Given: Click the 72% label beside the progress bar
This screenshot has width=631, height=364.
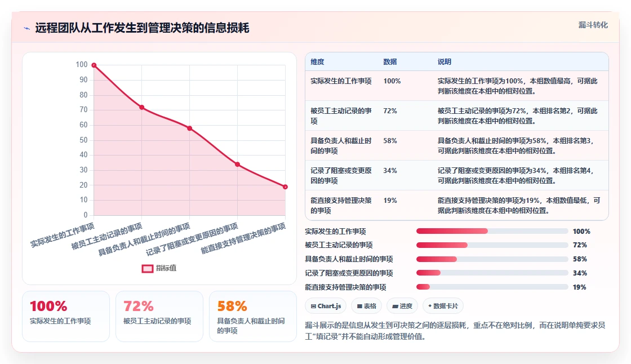Looking at the screenshot, I should [580, 245].
